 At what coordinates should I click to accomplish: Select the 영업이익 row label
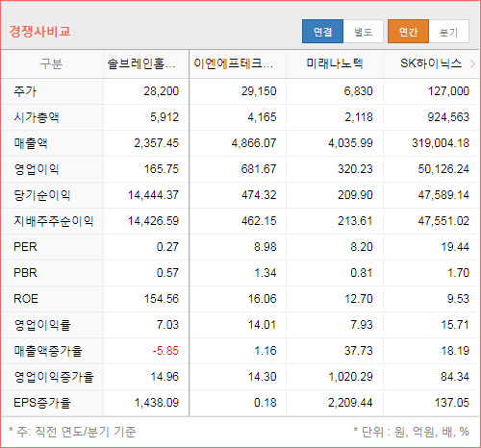[37, 169]
